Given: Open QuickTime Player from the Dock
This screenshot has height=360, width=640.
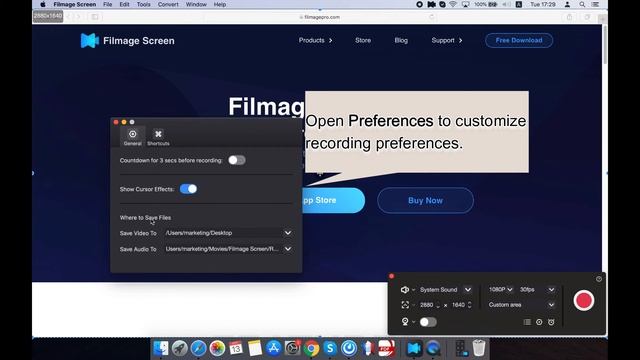Looking at the screenshot, I should [x=433, y=348].
